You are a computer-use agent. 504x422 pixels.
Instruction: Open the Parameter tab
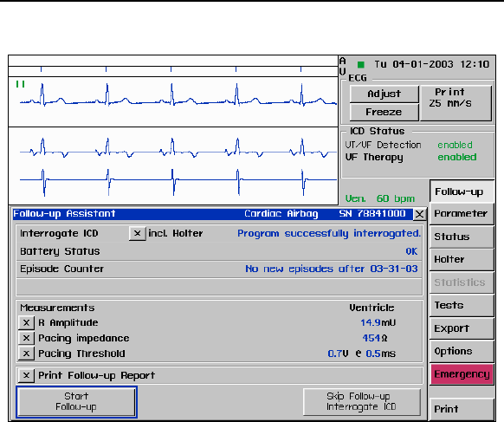(462, 214)
